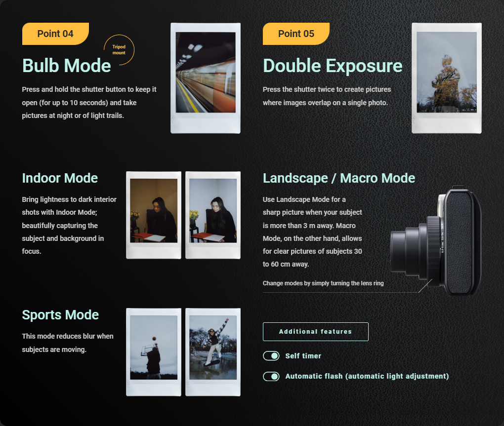Open the light trails train photo
The height and width of the screenshot is (426, 504).
click(206, 77)
